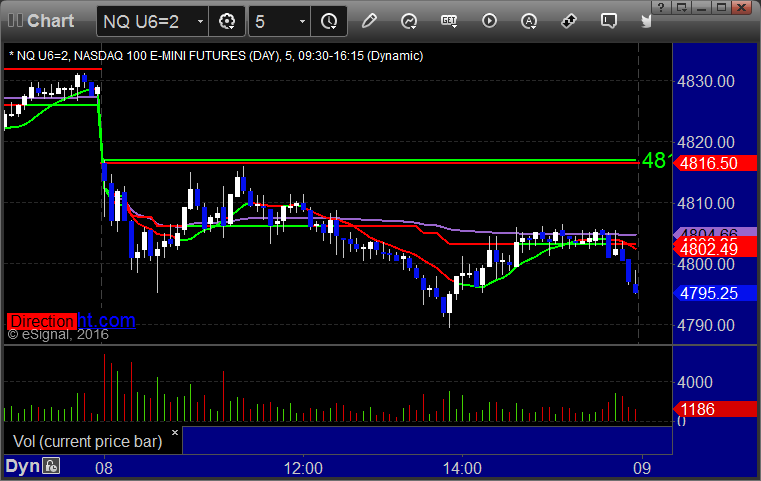Click the 4790.00 price axis label
This screenshot has height=481, width=761.
tap(706, 325)
